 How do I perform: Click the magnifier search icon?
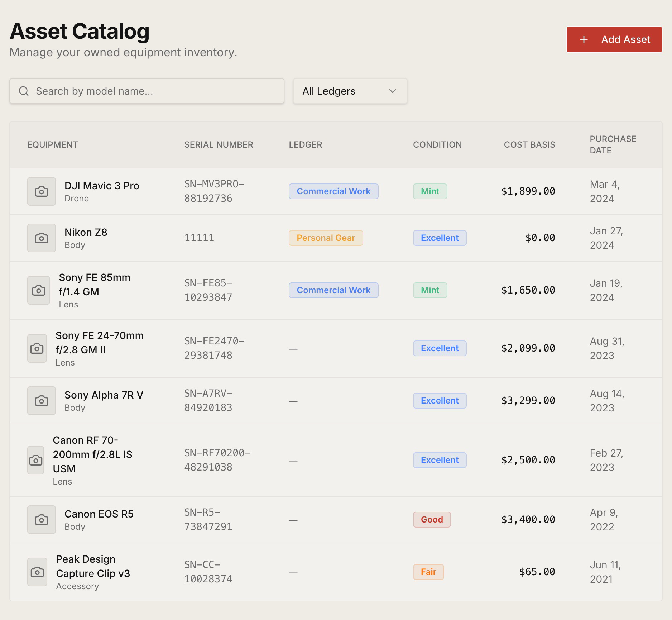coord(24,91)
